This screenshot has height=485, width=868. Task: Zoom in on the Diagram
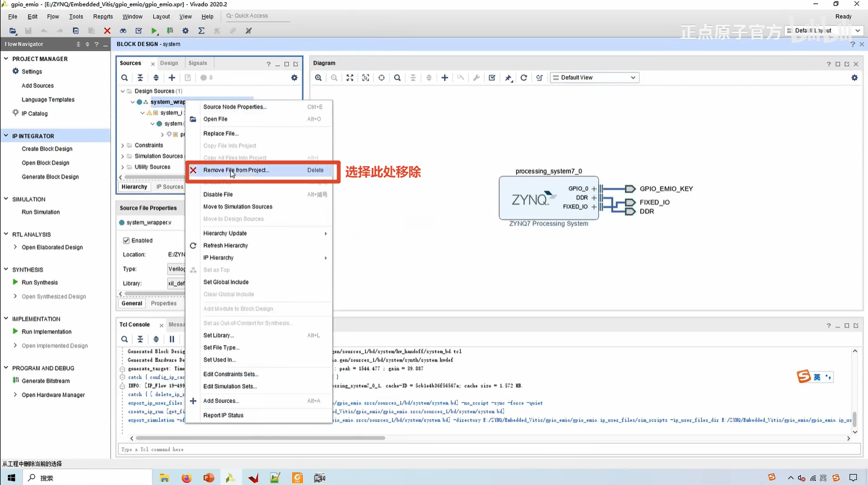[318, 78]
